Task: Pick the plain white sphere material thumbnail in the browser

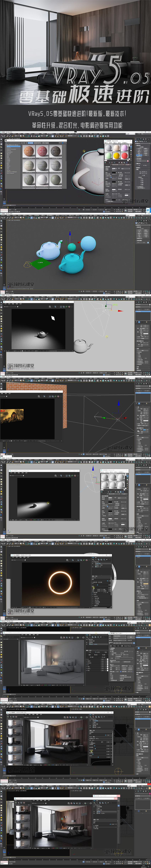Action: point(42,180)
